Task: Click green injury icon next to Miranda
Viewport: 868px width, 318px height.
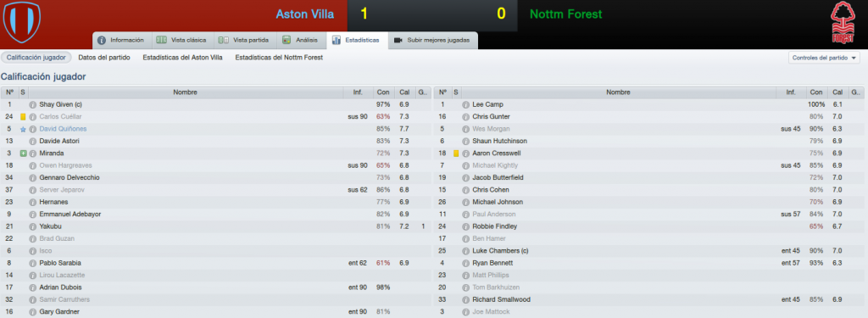Action: click(x=23, y=153)
